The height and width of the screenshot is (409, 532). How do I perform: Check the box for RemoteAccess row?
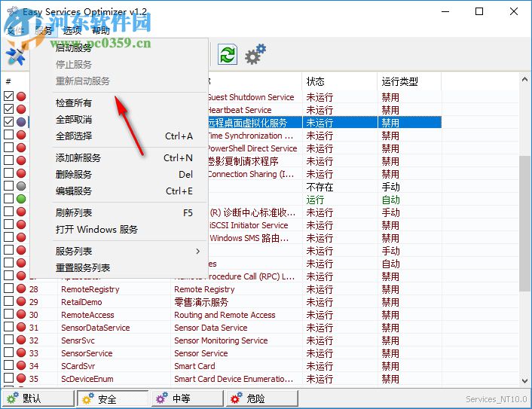9,314
